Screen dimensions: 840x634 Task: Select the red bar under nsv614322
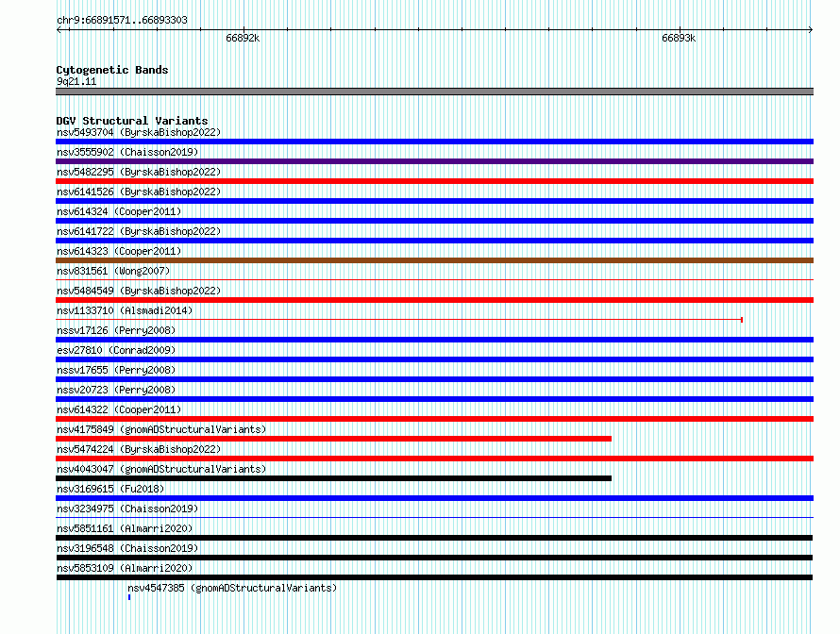point(434,419)
